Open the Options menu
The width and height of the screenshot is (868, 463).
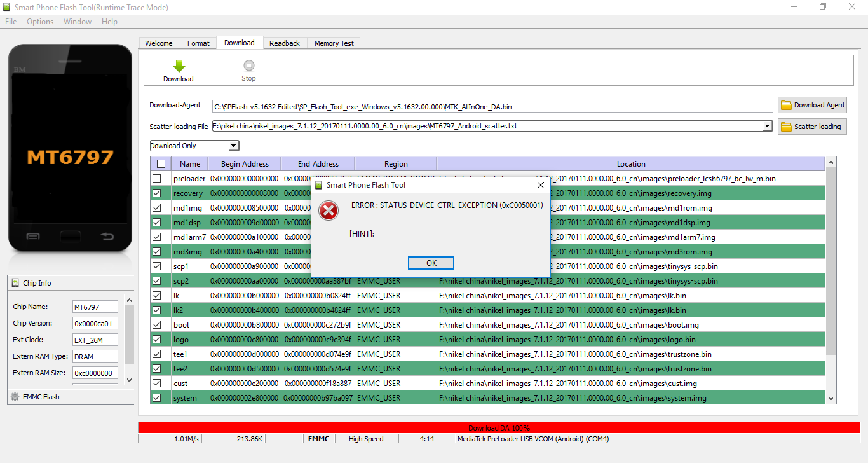click(40, 22)
